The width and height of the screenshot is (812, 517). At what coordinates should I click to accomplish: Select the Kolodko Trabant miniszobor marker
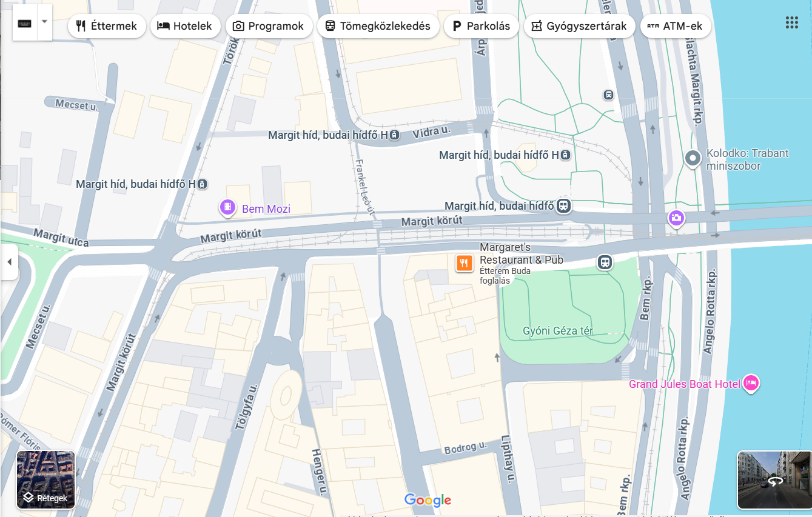693,159
